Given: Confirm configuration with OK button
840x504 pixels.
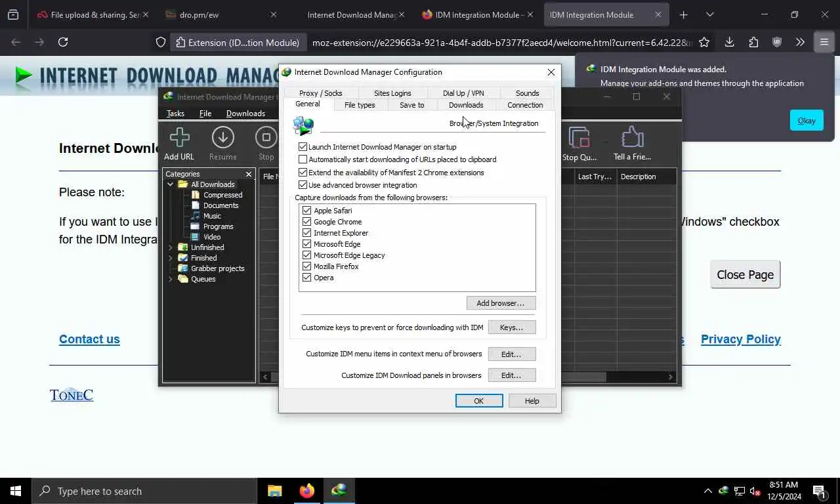Looking at the screenshot, I should [x=479, y=401].
